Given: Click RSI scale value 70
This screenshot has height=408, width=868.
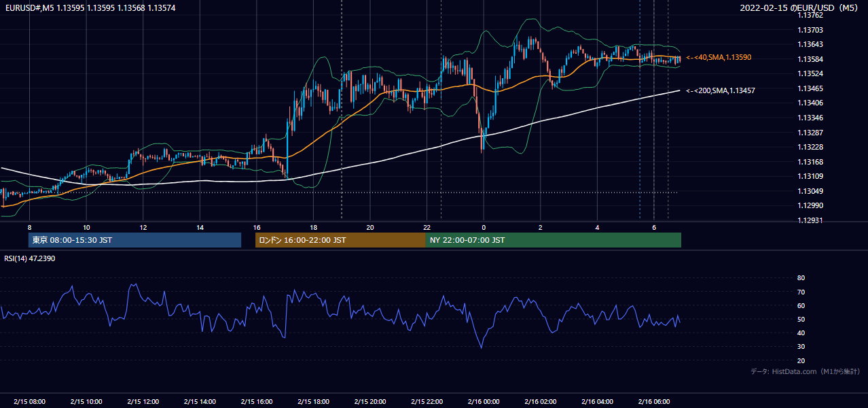Looking at the screenshot, I should [x=801, y=292].
